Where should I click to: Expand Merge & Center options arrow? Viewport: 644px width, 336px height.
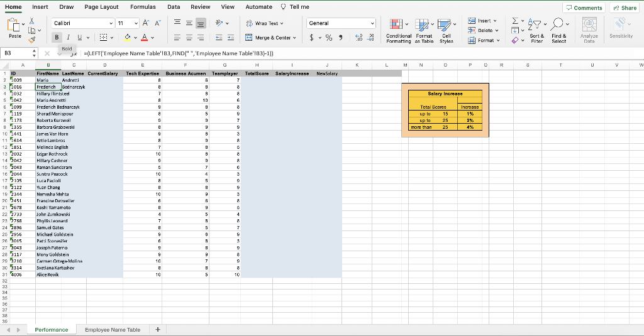(294, 38)
